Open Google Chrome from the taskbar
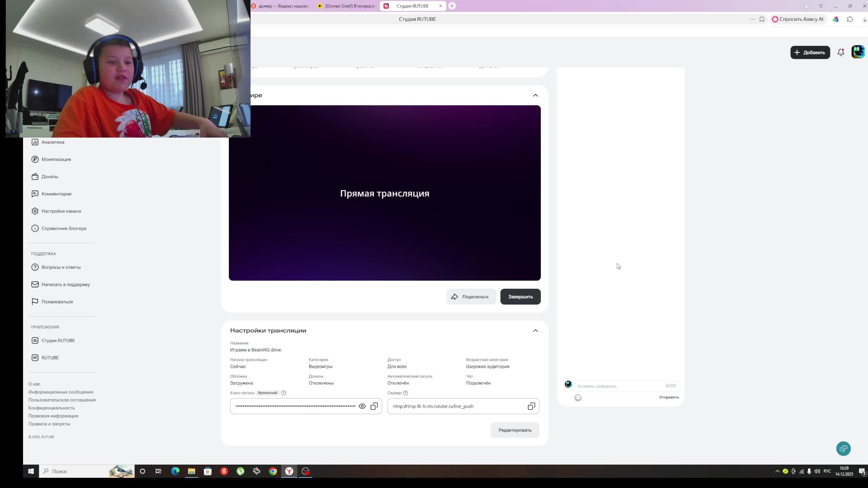 click(x=273, y=471)
